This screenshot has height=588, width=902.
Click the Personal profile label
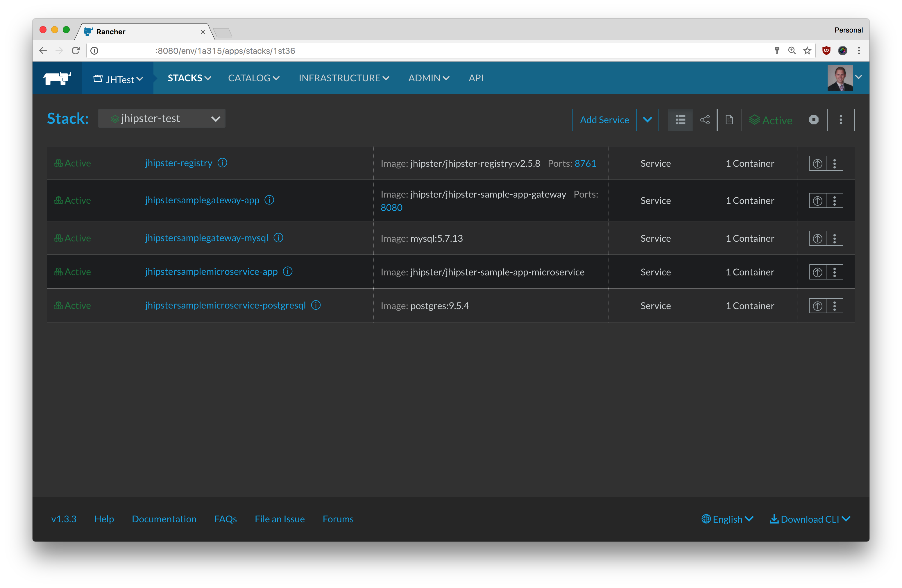(x=849, y=30)
